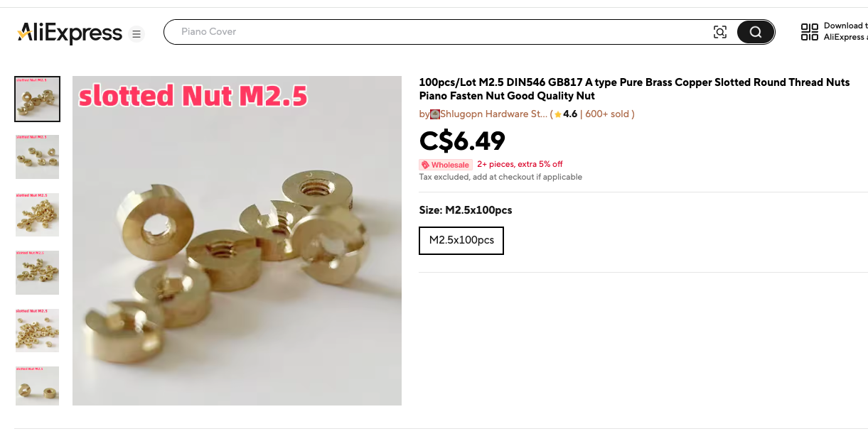
Task: Click the 600+ sold text
Action: point(608,114)
